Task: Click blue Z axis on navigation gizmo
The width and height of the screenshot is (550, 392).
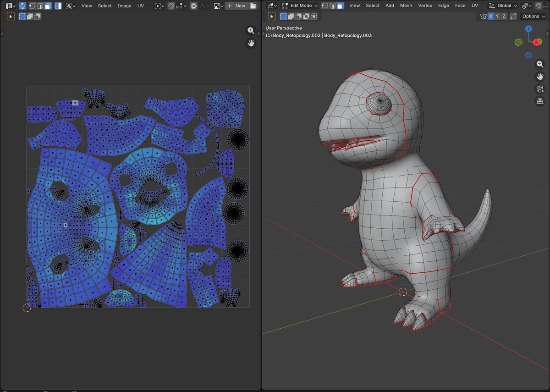Action: [528, 28]
